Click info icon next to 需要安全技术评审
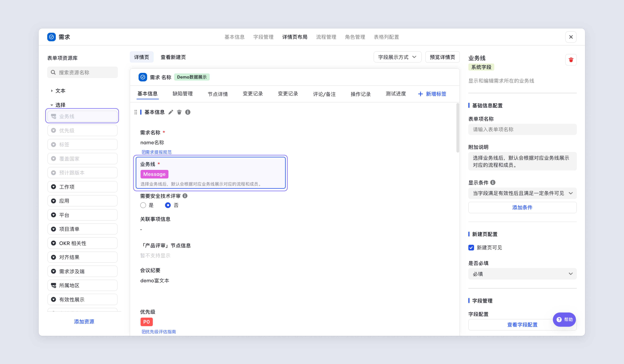The width and height of the screenshot is (624, 364). [x=185, y=196]
